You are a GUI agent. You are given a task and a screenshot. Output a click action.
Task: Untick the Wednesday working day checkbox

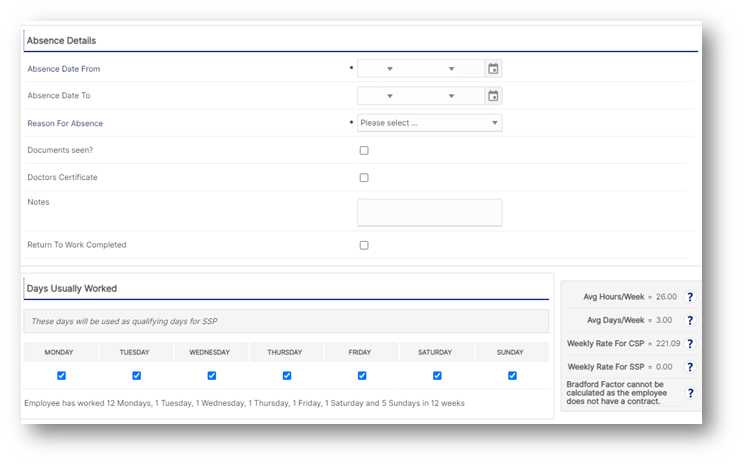(x=212, y=376)
